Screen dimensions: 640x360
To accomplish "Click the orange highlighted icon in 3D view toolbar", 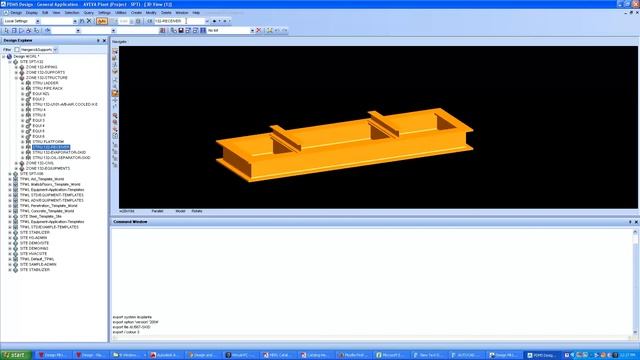I will pyautogui.click(x=115, y=93).
